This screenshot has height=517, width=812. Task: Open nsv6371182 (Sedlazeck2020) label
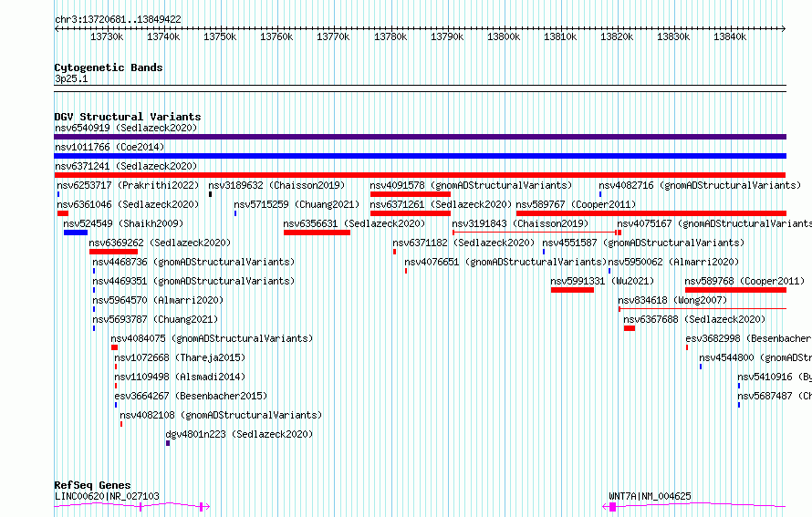point(463,243)
